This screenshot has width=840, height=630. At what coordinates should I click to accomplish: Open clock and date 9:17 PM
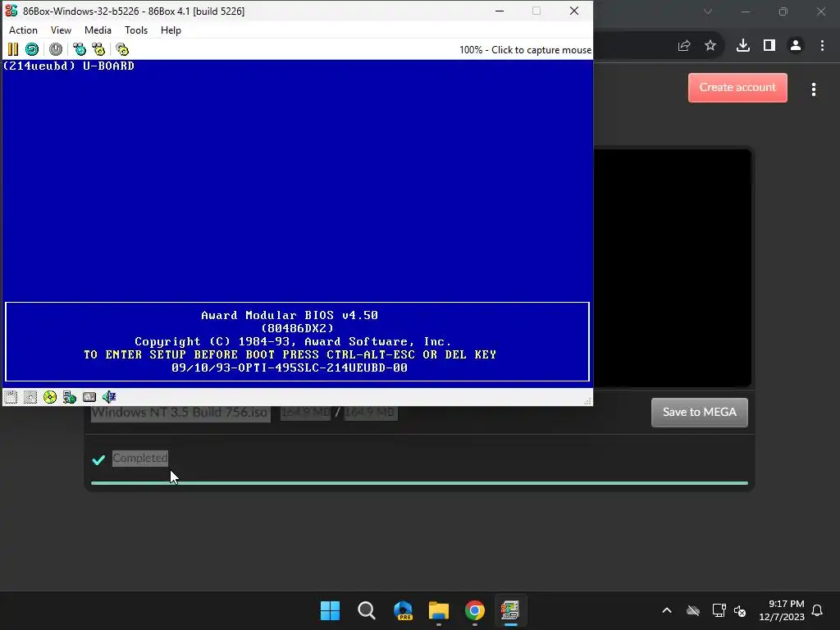pos(782,610)
